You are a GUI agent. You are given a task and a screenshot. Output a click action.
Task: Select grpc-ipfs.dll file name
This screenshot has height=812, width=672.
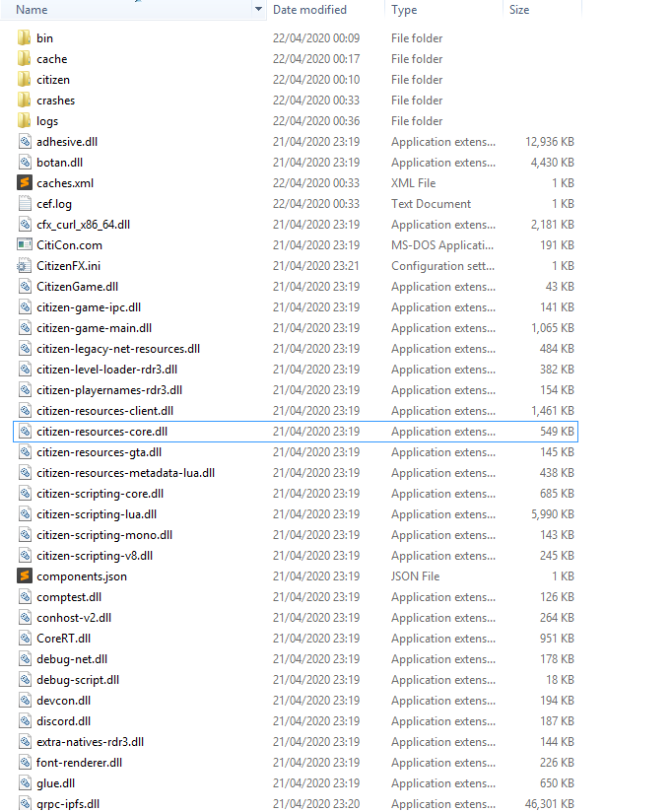[x=68, y=804]
